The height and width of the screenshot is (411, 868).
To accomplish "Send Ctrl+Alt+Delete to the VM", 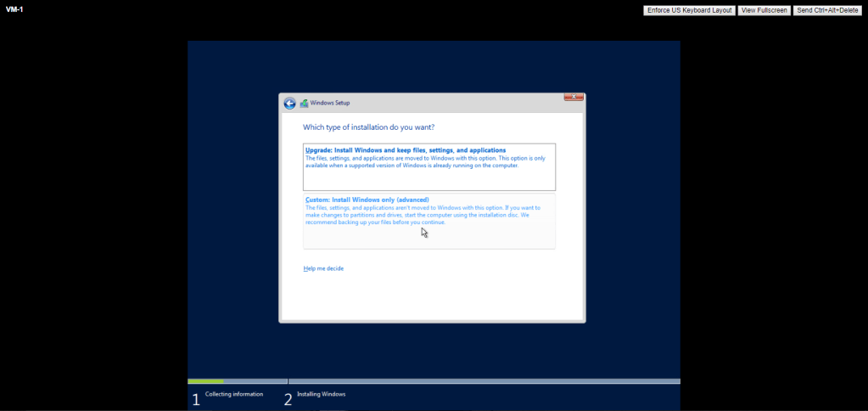I will [828, 10].
